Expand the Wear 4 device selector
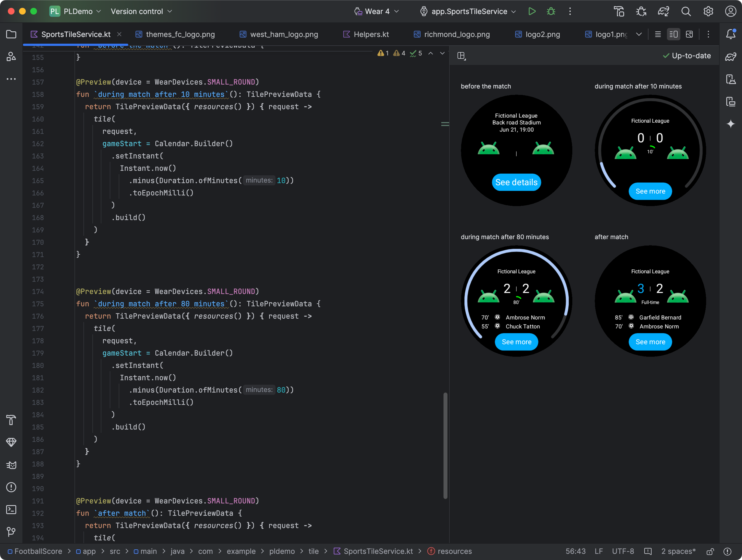 [376, 11]
